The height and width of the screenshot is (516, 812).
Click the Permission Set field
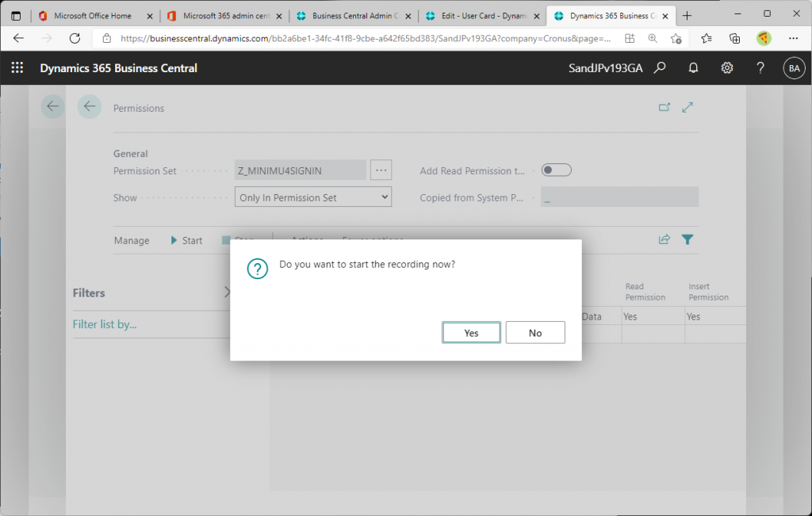pos(301,170)
